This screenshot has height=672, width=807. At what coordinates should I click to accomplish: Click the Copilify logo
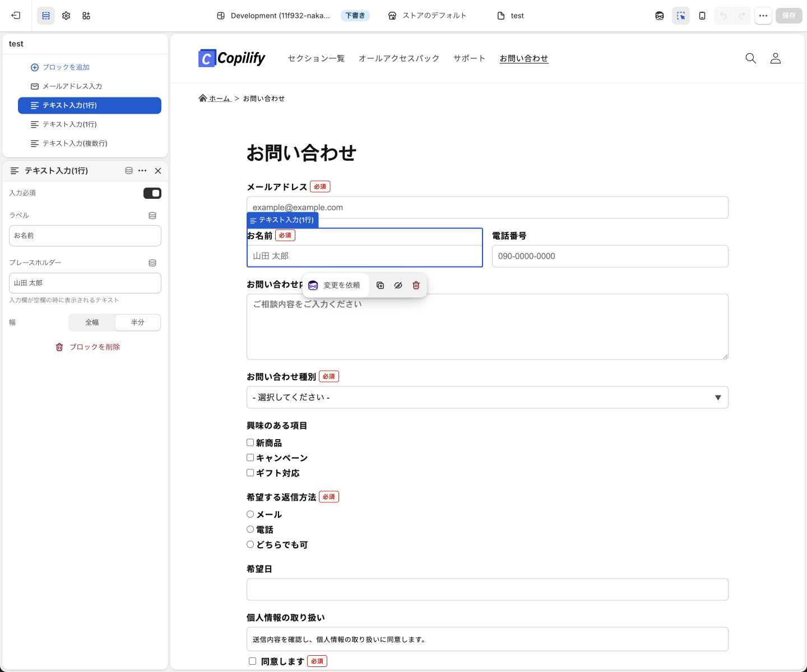[x=232, y=58]
